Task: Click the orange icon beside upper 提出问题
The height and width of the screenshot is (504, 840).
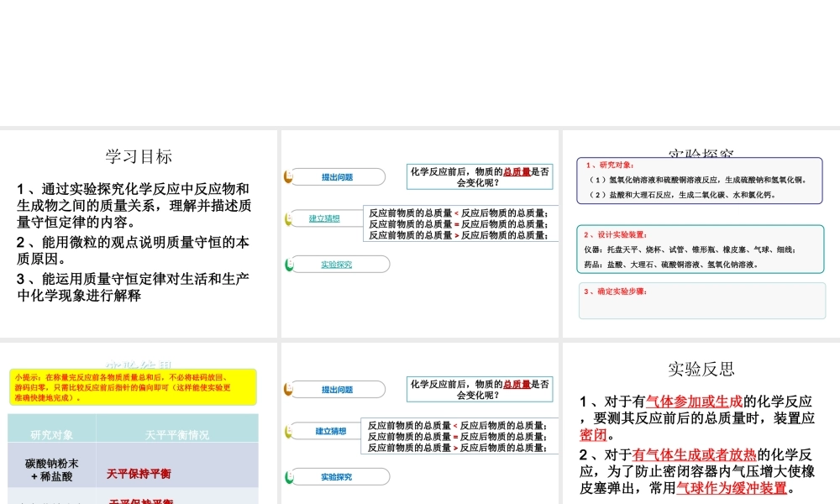Action: point(288,176)
